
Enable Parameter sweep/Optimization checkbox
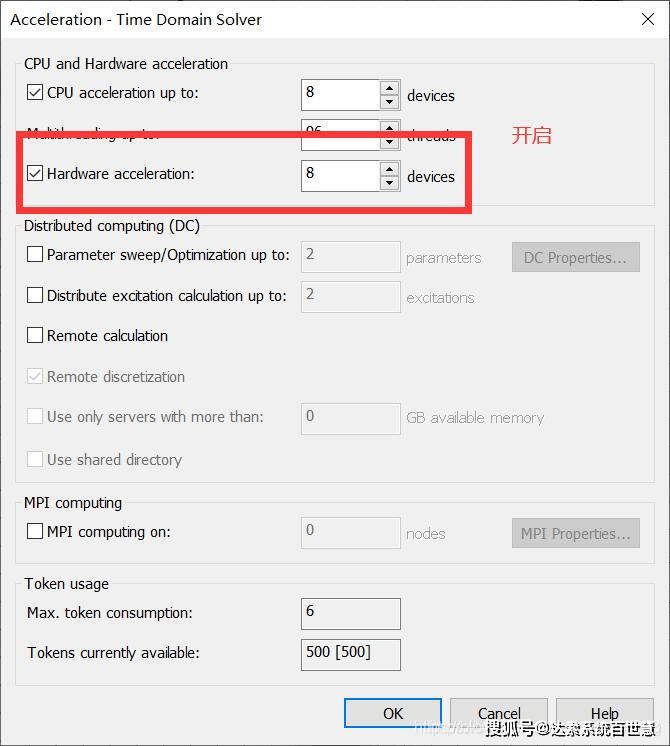(x=35, y=255)
